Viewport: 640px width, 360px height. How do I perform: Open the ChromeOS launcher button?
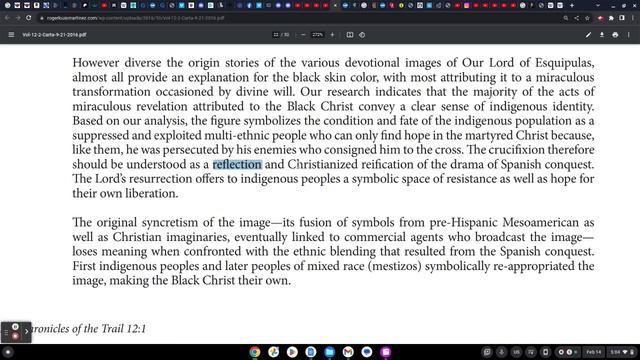pyautogui.click(x=8, y=352)
